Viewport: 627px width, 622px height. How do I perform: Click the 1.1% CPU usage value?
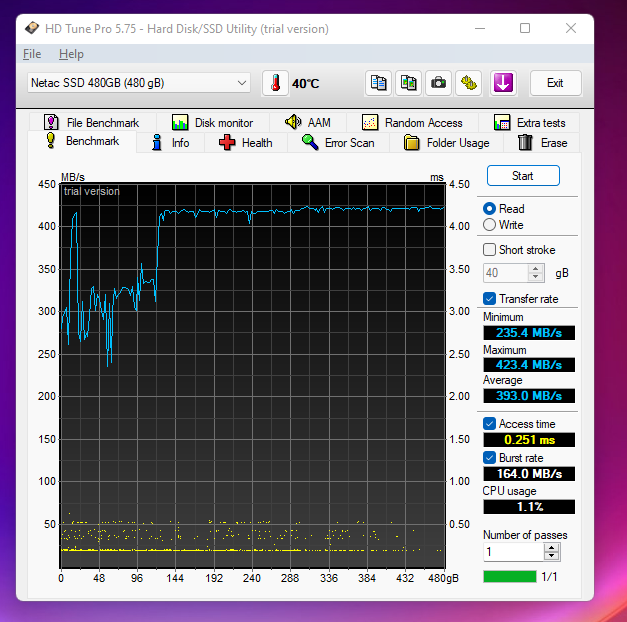(x=529, y=507)
